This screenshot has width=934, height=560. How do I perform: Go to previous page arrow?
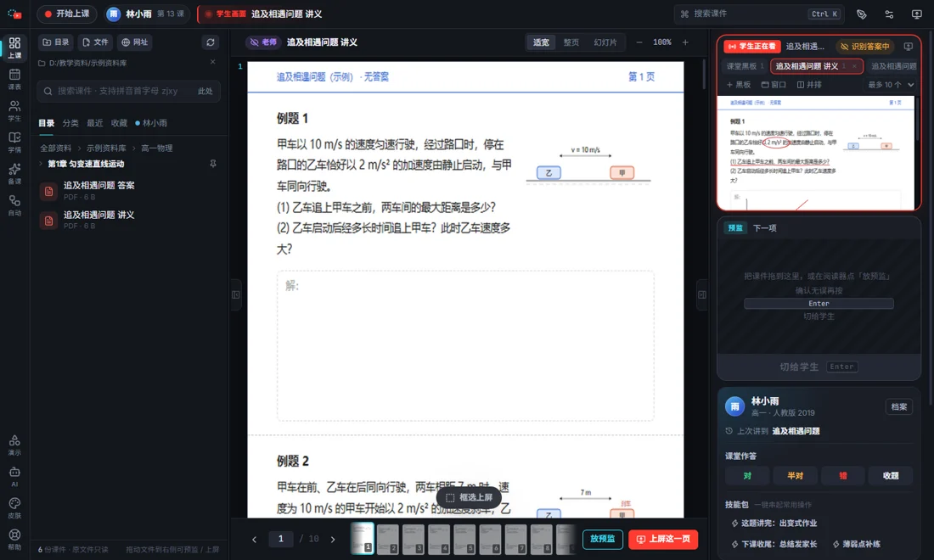click(255, 539)
